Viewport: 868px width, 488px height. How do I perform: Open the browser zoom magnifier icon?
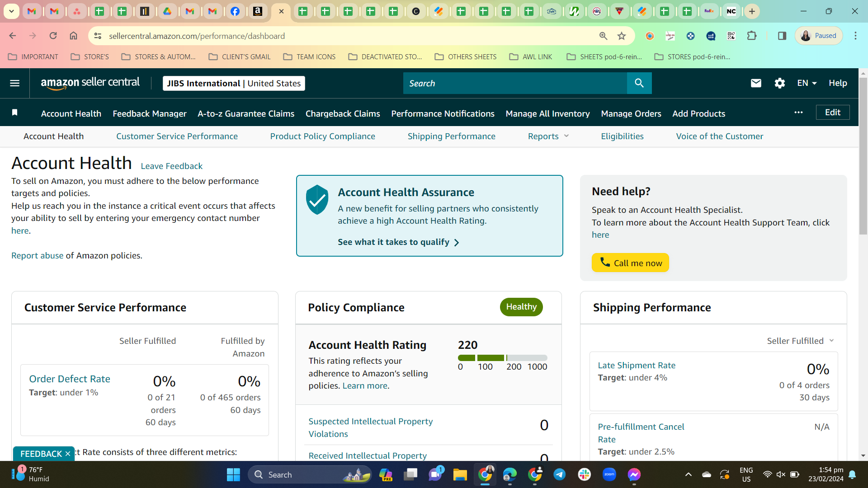click(x=603, y=36)
